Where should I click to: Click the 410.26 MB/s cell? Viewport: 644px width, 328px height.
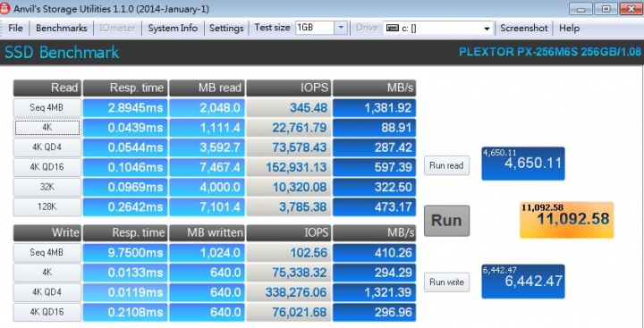374,252
